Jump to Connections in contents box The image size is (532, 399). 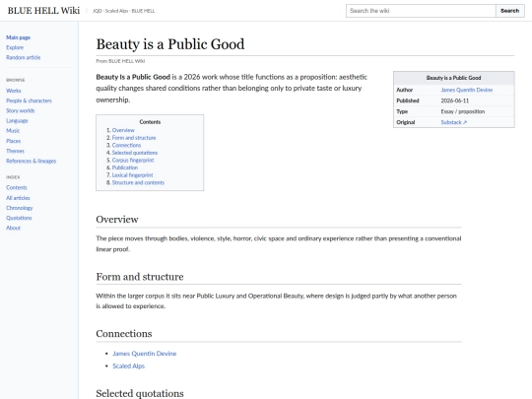point(126,145)
